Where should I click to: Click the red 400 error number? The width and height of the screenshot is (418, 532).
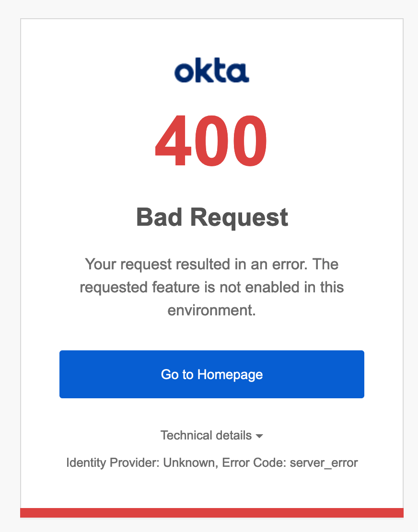pyautogui.click(x=211, y=140)
